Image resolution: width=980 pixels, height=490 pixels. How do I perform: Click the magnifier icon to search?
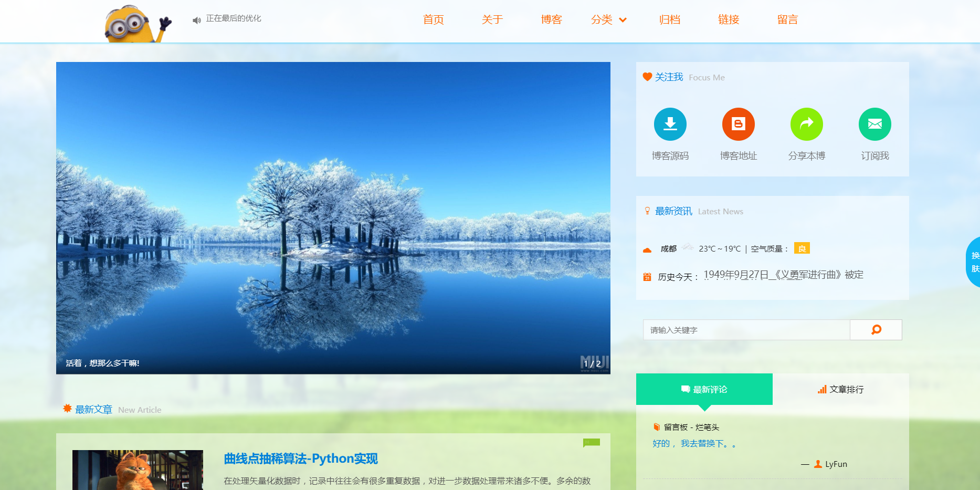point(876,329)
